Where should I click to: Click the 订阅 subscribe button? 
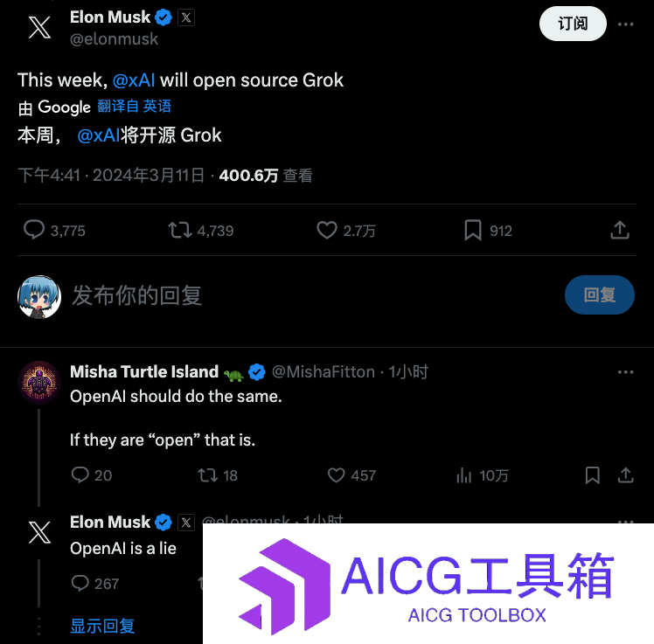[x=573, y=24]
